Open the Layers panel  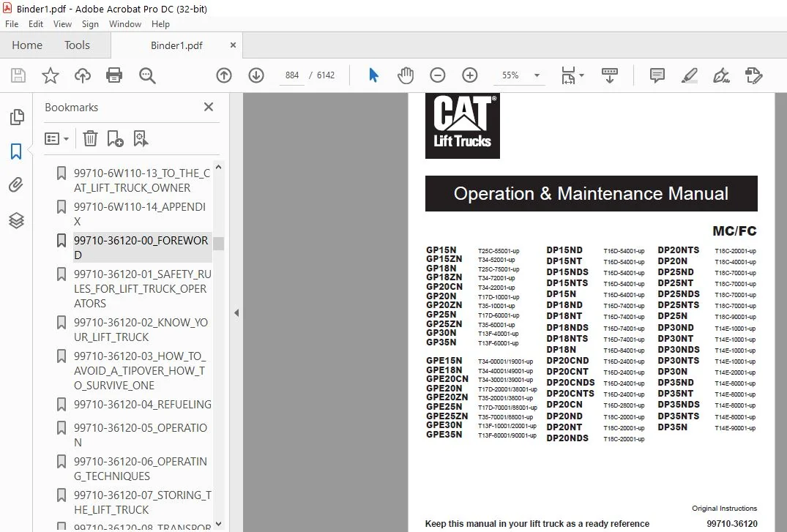17,220
